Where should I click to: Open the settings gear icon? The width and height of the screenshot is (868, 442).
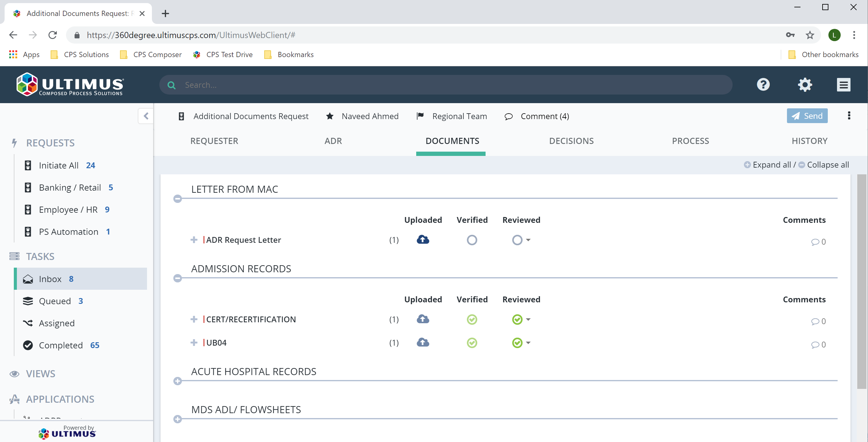[805, 84]
